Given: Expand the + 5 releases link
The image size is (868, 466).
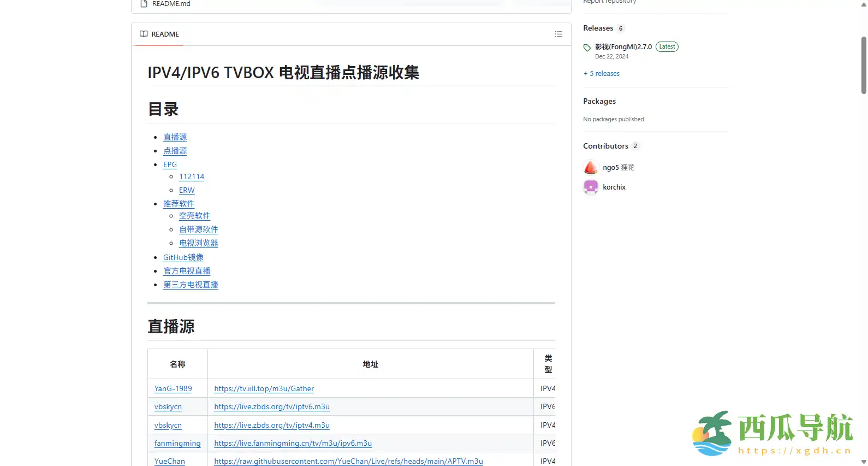Looking at the screenshot, I should click(x=602, y=74).
